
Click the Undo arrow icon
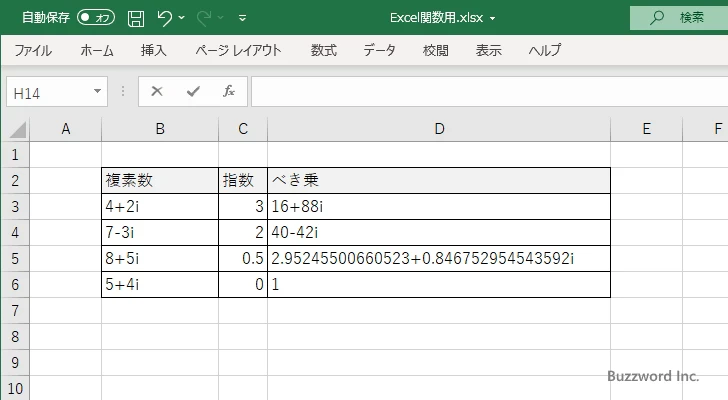164,18
